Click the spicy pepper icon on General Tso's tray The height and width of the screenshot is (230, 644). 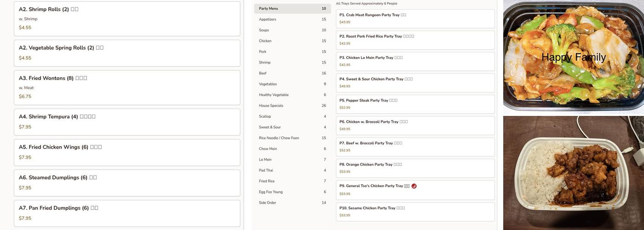point(414,186)
